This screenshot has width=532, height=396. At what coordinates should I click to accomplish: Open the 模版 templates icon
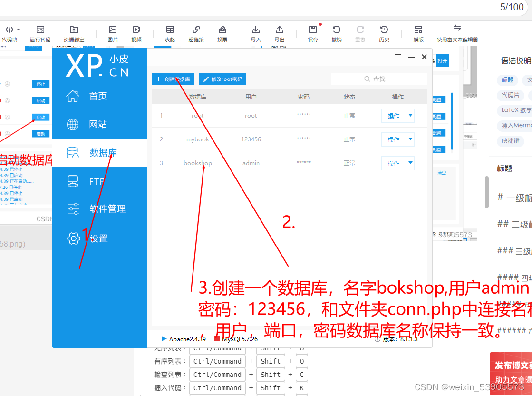[x=418, y=34]
